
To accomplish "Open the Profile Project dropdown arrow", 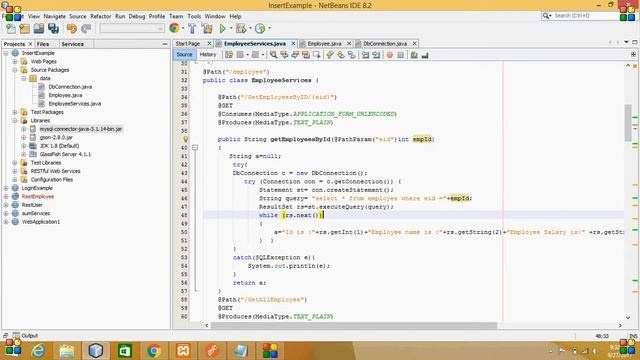I will pyautogui.click(x=269, y=28).
